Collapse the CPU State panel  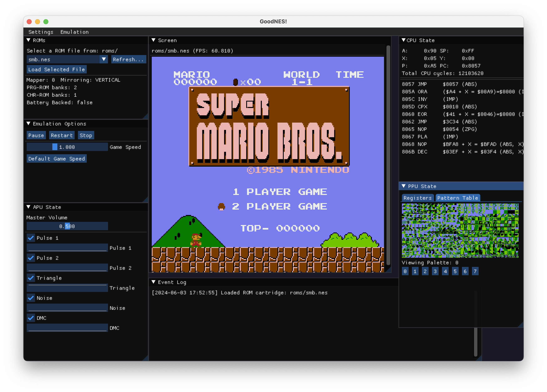click(404, 40)
